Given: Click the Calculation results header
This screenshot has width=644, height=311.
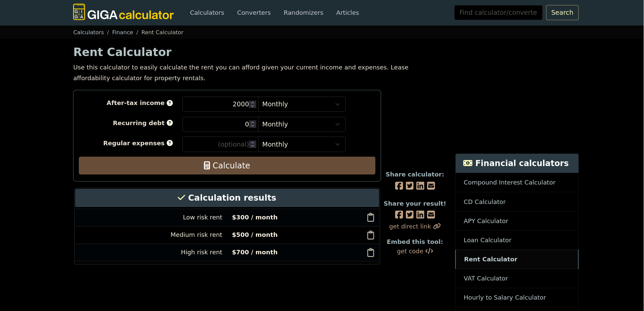Looking at the screenshot, I should (227, 198).
